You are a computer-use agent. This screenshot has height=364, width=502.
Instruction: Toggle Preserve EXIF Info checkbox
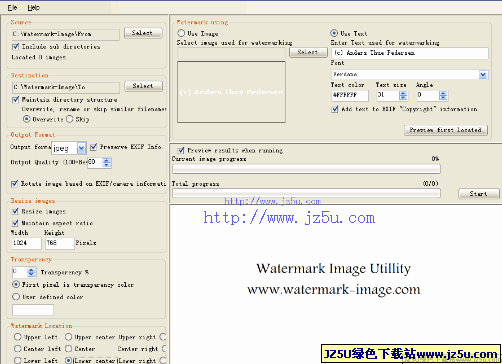tap(94, 147)
